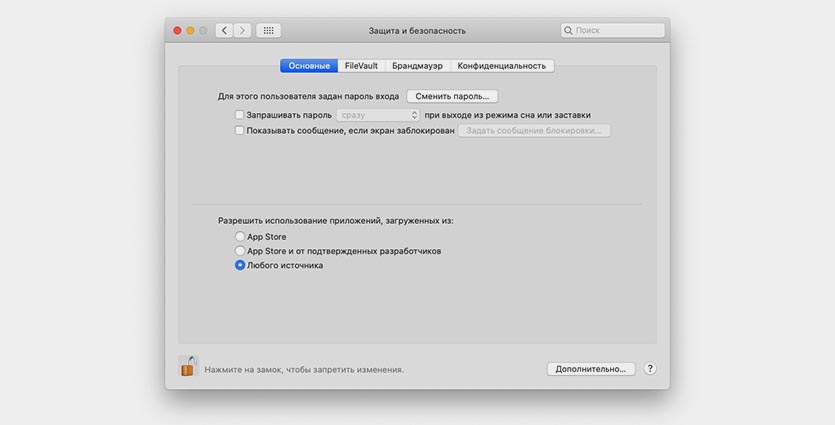Switch to the FileVault tab
Screen dimensions: 835x425
(361, 66)
